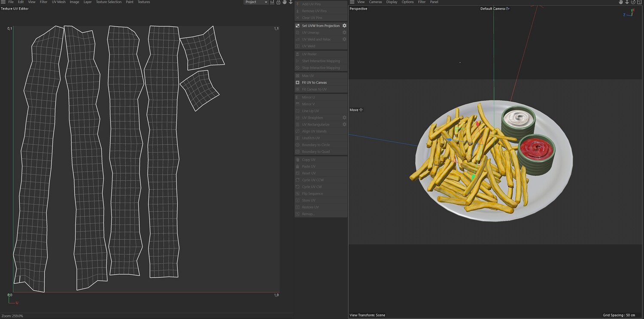
Task: Click the Align UV Islands icon
Action: pos(298,131)
